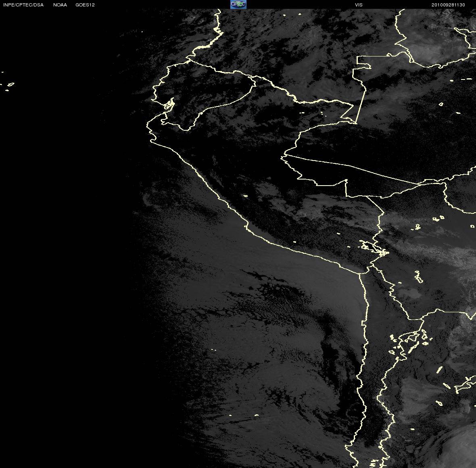Click the CPTEC logo at top center

tap(238, 4)
